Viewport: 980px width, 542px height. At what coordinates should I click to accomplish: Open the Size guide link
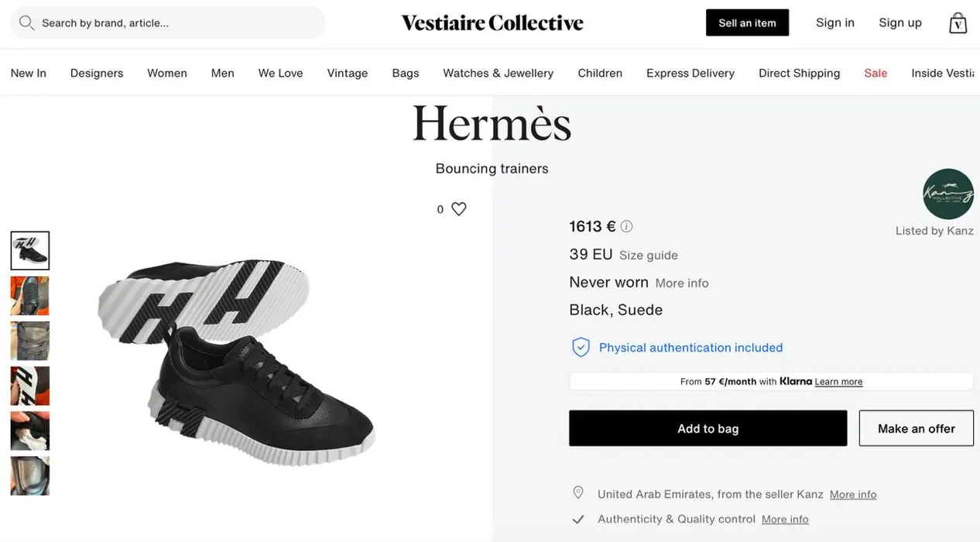648,256
